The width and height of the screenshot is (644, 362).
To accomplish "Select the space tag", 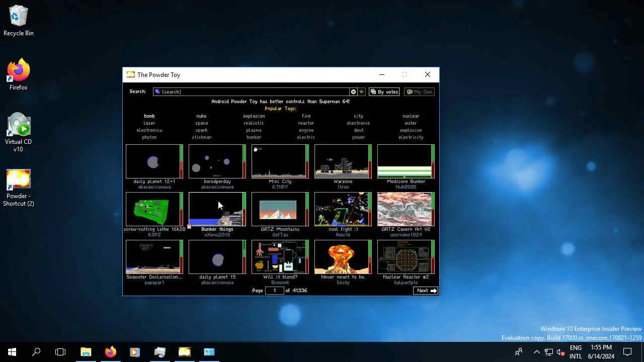I will 202,123.
